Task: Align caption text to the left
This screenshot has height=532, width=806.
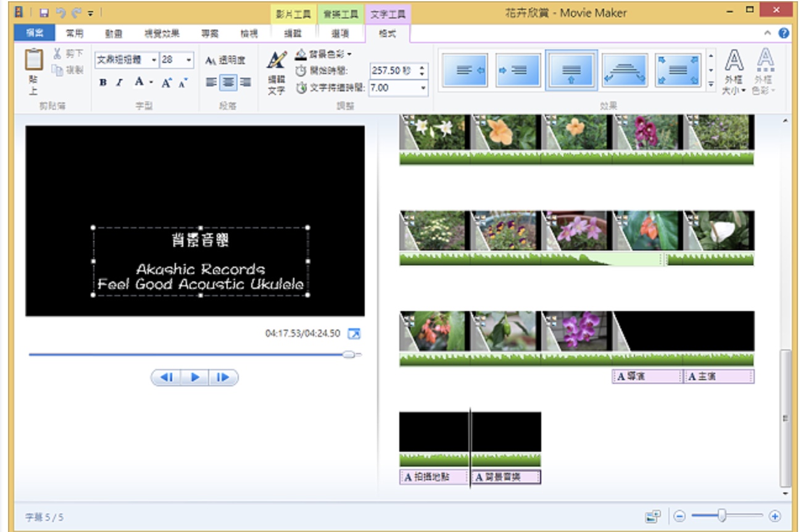Action: (x=212, y=82)
